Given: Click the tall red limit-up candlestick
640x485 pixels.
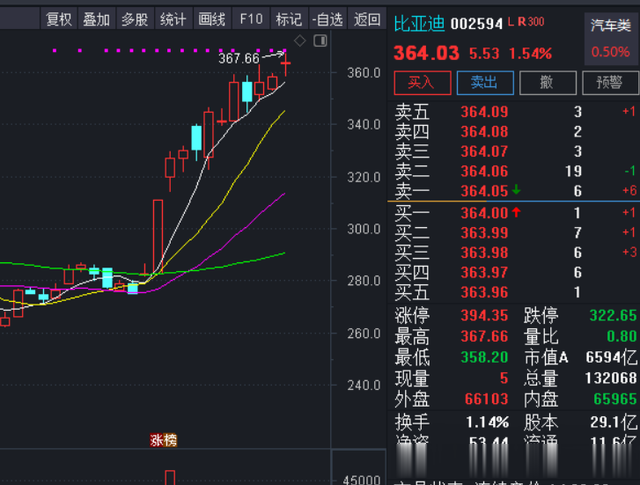Looking at the screenshot, I should (x=158, y=236).
